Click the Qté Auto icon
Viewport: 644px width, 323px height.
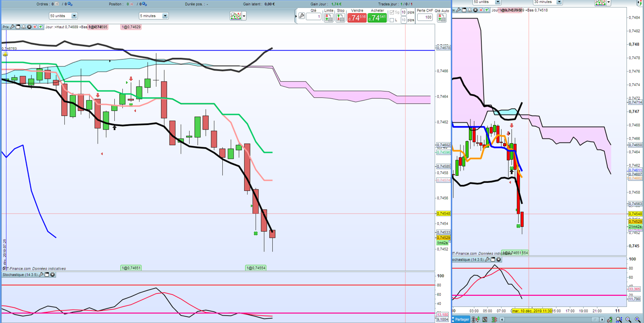441,18
